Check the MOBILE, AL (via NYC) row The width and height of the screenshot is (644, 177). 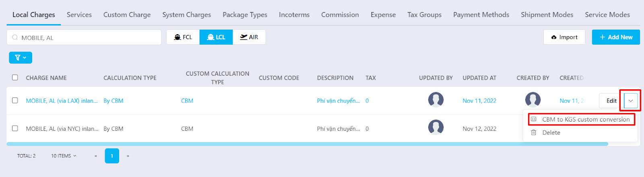click(x=15, y=128)
